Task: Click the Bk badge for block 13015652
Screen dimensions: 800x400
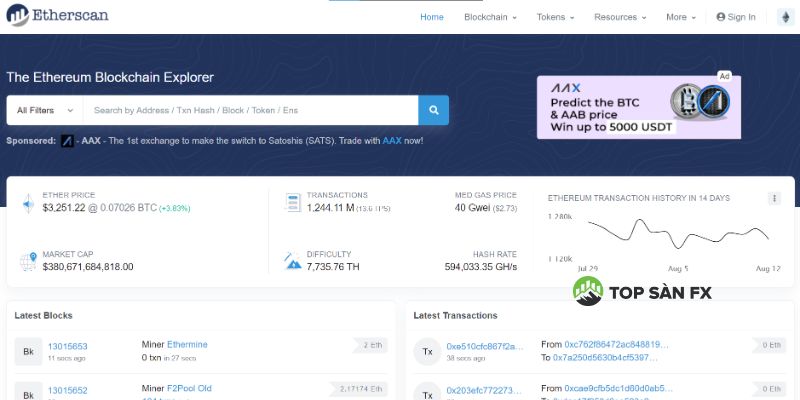Action: click(29, 391)
